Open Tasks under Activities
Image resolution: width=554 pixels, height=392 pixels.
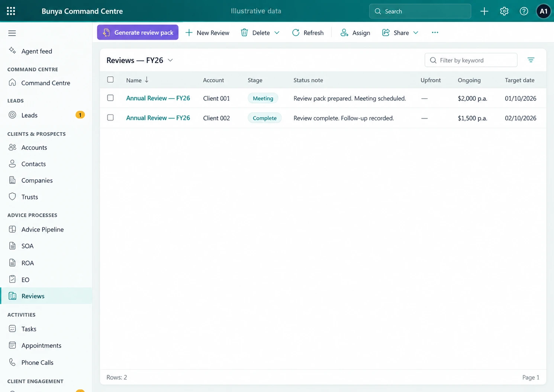click(46, 329)
